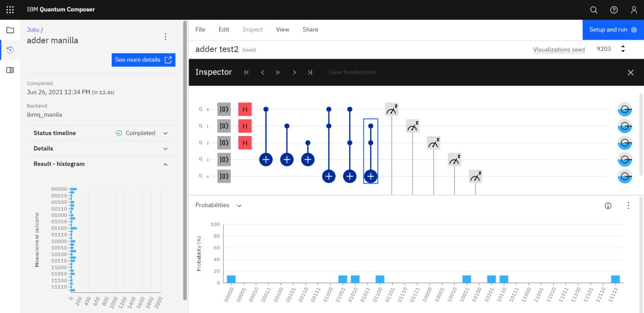This screenshot has height=313, width=644.
Task: Open the Share menu
Action: click(310, 29)
